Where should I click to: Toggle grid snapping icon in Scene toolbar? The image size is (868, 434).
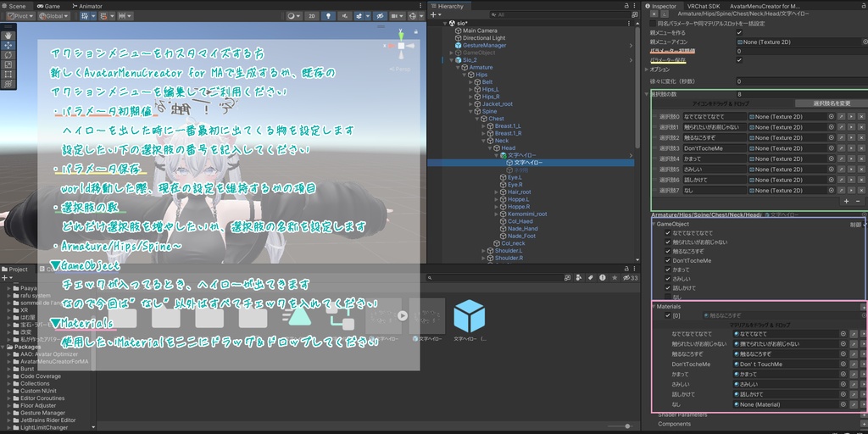[103, 16]
